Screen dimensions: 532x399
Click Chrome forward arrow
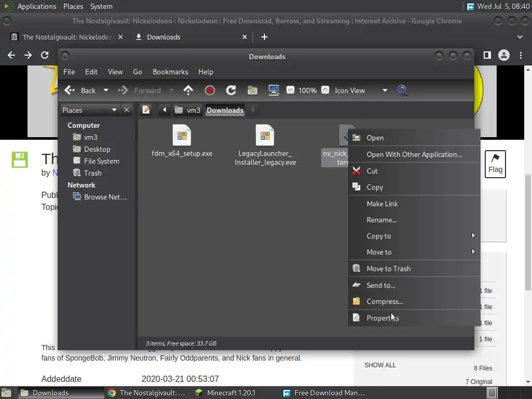(x=28, y=55)
